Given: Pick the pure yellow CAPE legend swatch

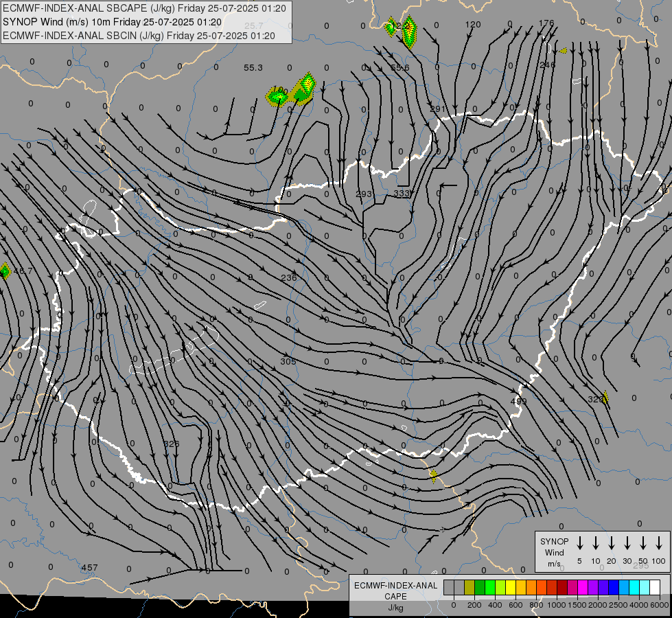Looking at the screenshot, I should [x=511, y=587].
